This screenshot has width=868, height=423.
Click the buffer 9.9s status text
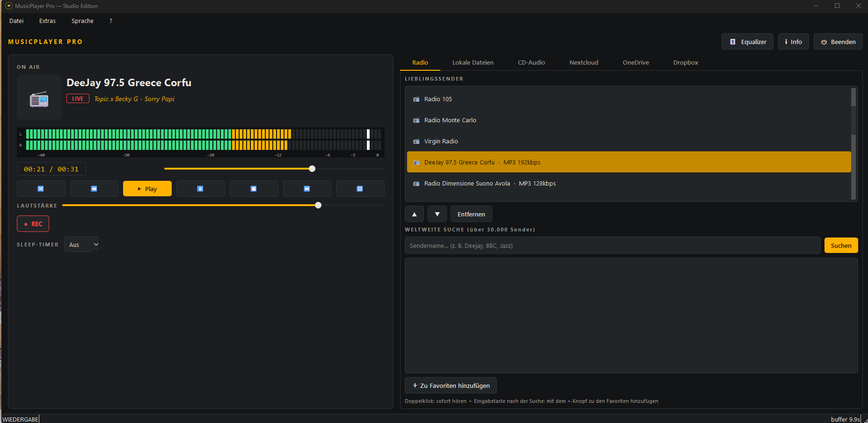click(x=845, y=419)
